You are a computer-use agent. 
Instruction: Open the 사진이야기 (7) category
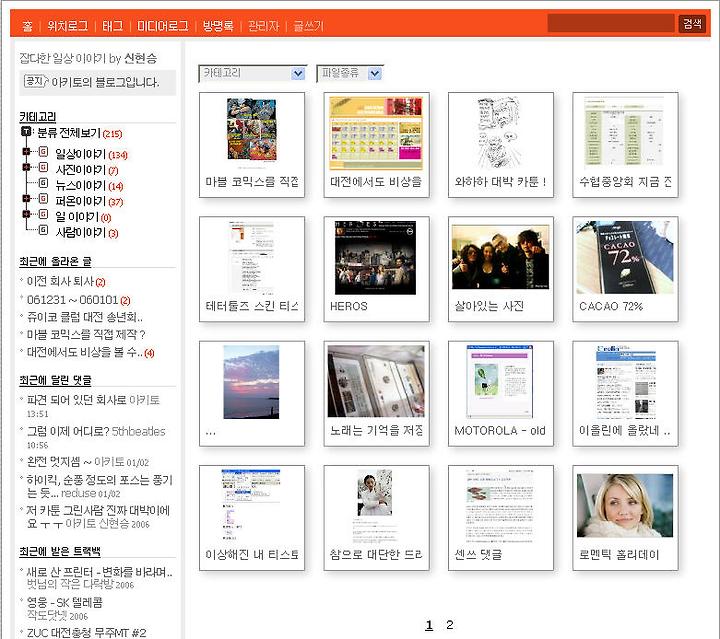coord(87,170)
